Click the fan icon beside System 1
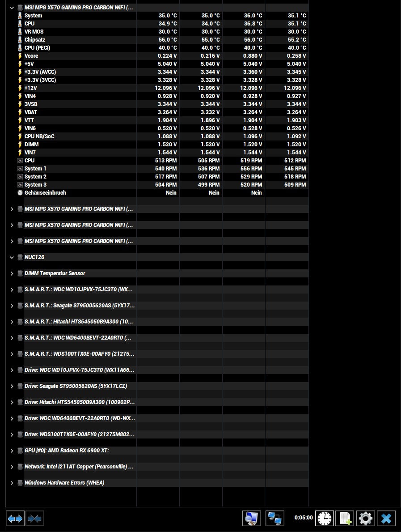This screenshot has height=532, width=401. [20, 169]
